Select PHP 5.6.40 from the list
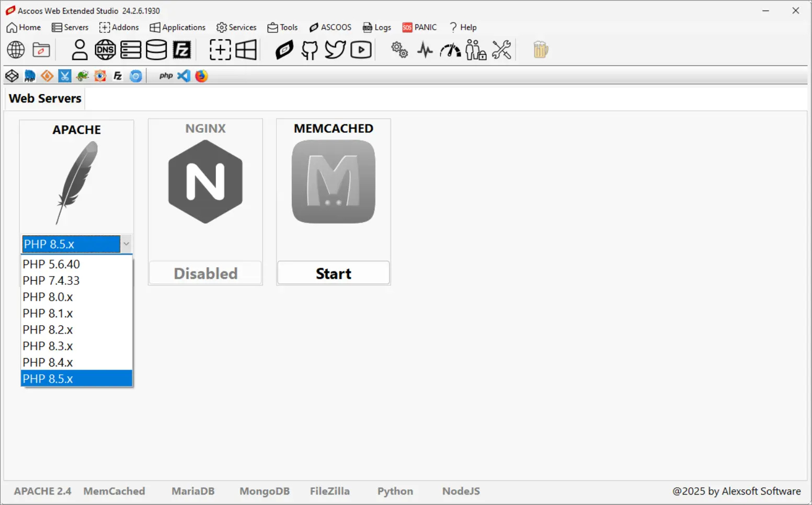This screenshot has height=505, width=812. click(76, 265)
